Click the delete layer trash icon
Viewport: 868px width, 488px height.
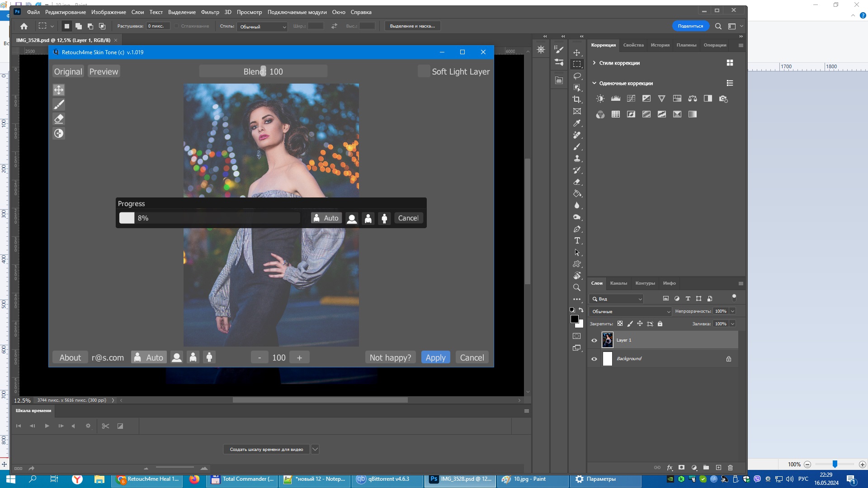[730, 468]
